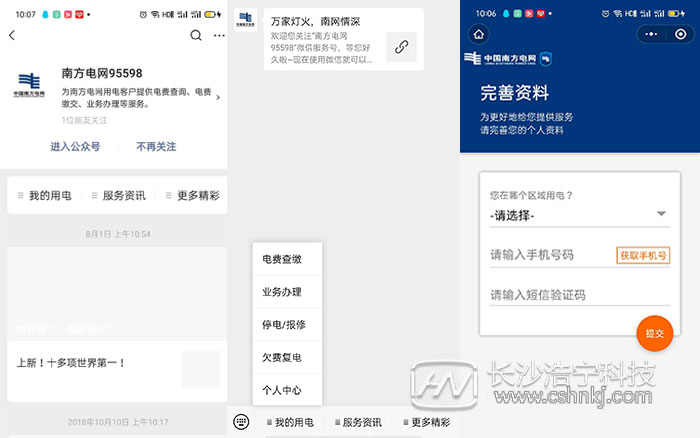This screenshot has width=700, height=438.
Task: Open the 请选择 region dropdown
Action: pos(579,216)
